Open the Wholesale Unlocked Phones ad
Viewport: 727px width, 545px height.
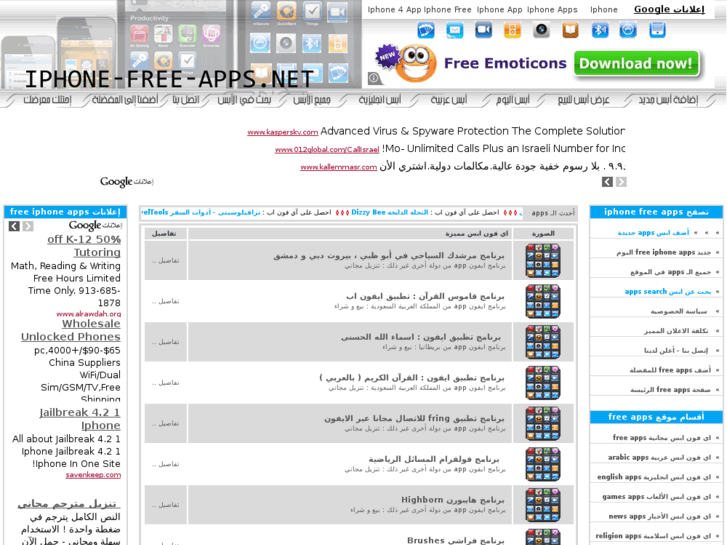tap(70, 330)
